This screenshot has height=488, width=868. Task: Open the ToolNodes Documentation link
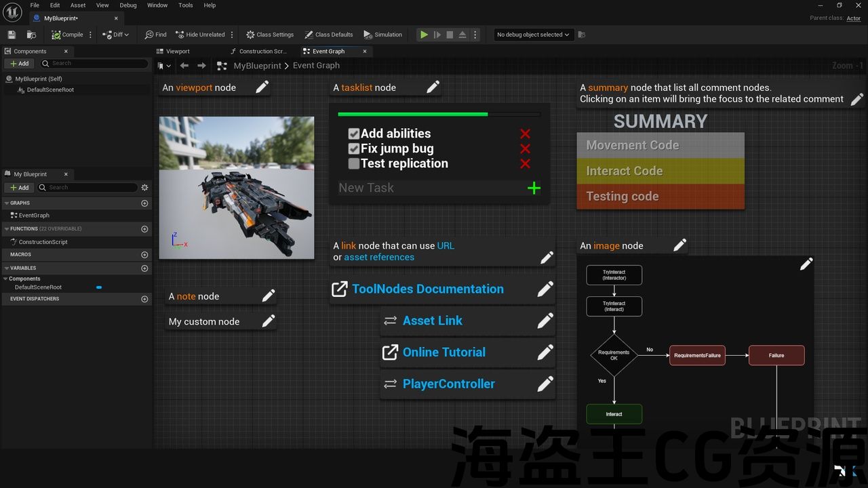427,289
